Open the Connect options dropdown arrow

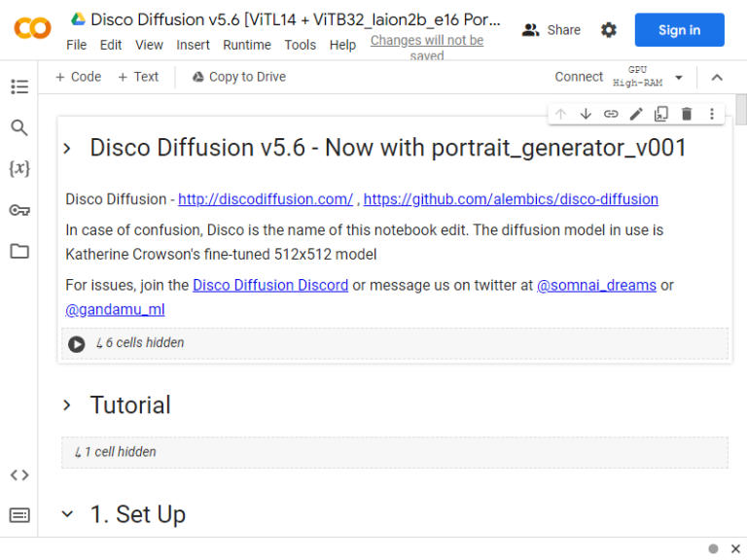click(679, 77)
